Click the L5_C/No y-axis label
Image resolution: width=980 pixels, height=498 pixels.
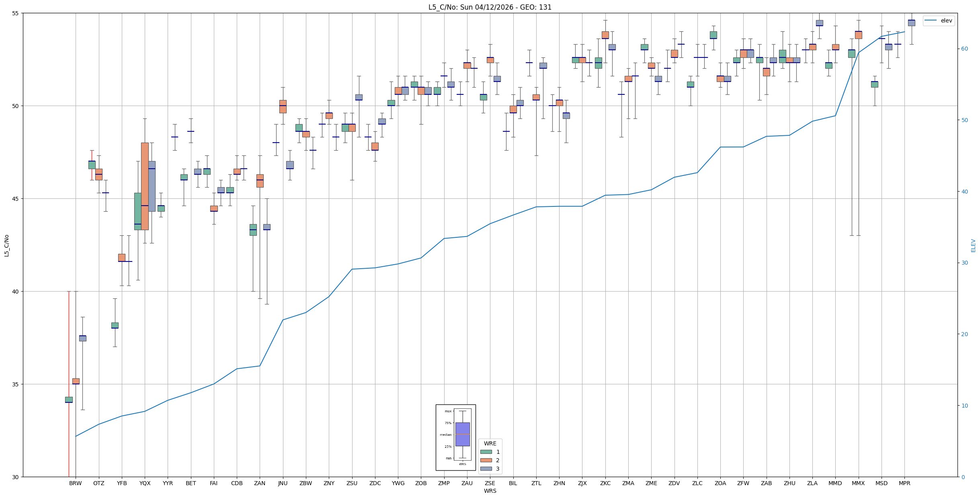pyautogui.click(x=6, y=245)
